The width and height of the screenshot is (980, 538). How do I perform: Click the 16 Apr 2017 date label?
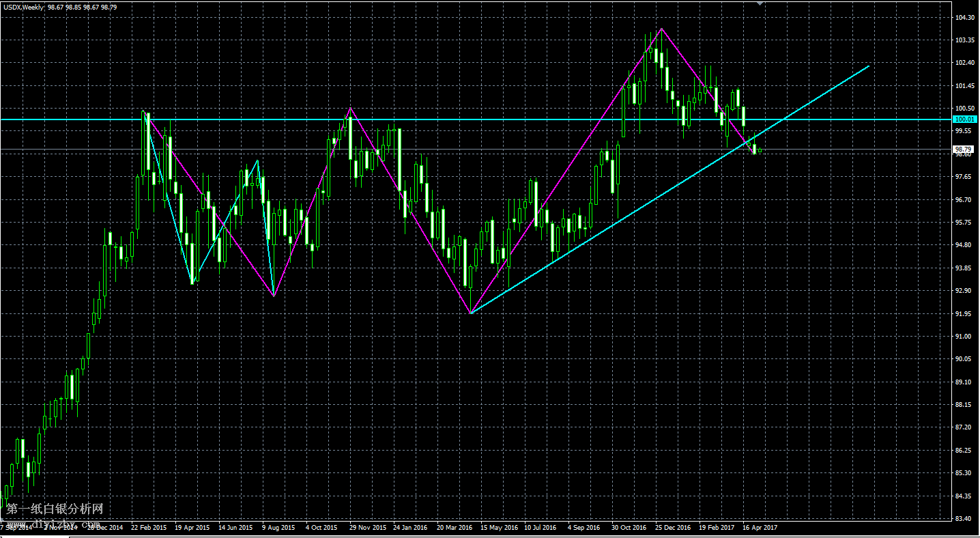pos(760,528)
